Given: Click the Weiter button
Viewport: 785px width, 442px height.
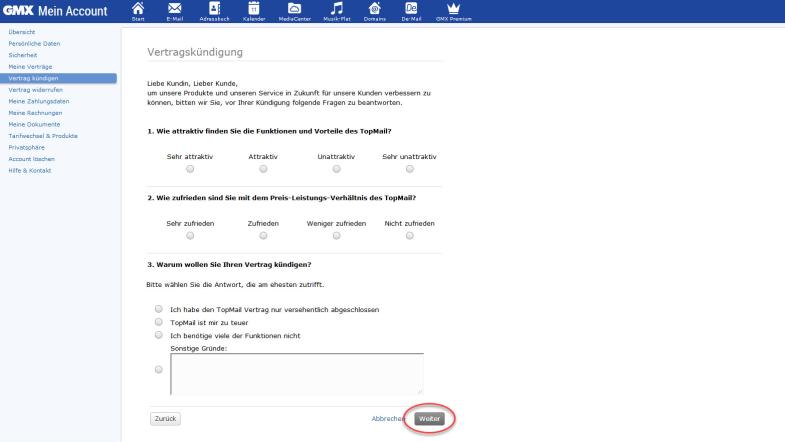Looking at the screenshot, I should tap(430, 418).
